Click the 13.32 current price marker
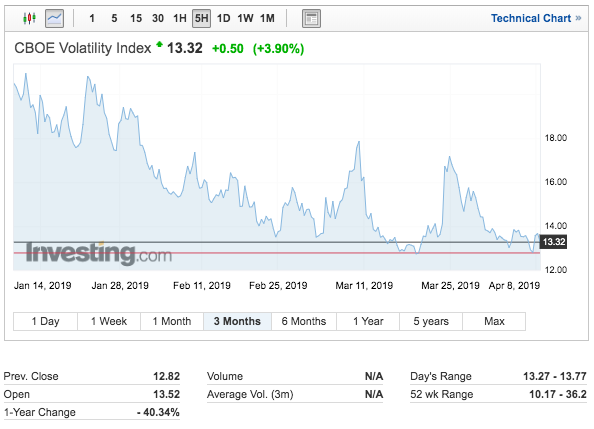This screenshot has height=429, width=594. [x=553, y=241]
